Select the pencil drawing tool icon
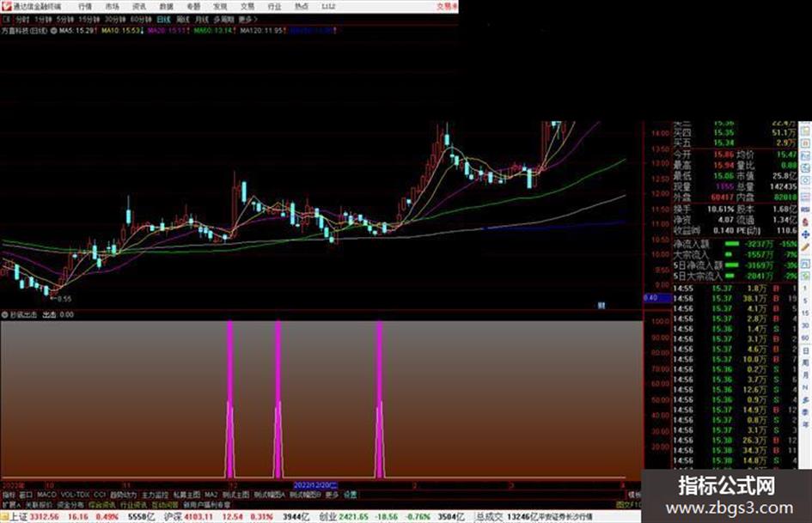This screenshot has height=523, width=812. pyautogui.click(x=805, y=247)
